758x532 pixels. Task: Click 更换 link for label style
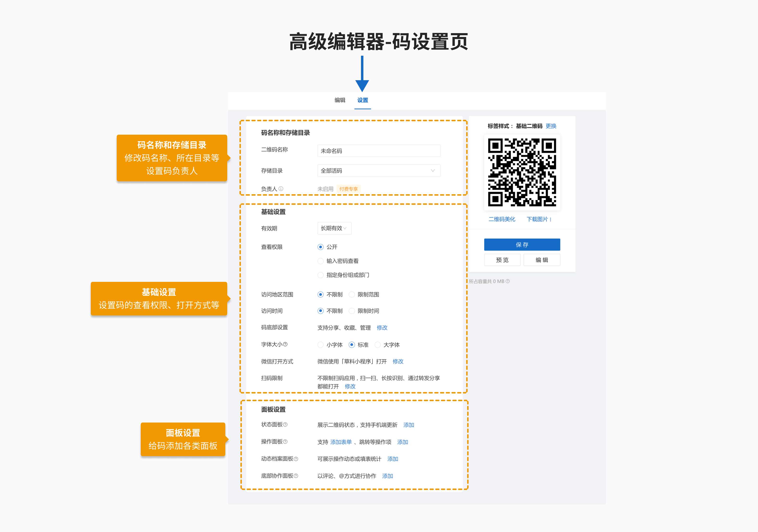click(551, 126)
